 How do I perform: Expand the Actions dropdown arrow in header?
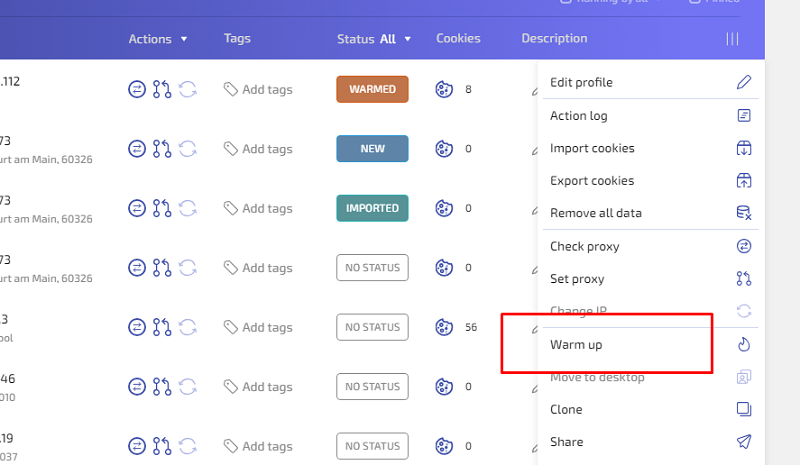[x=184, y=39]
